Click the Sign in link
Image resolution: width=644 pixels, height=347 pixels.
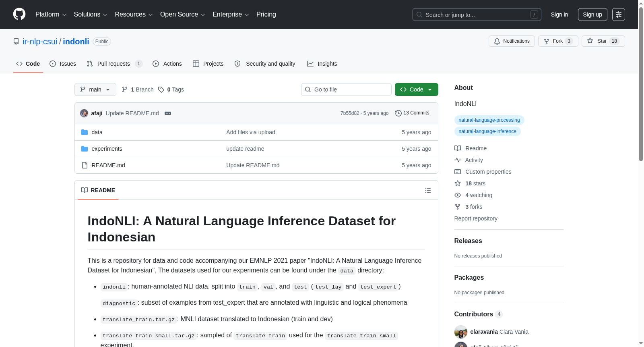coord(559,15)
